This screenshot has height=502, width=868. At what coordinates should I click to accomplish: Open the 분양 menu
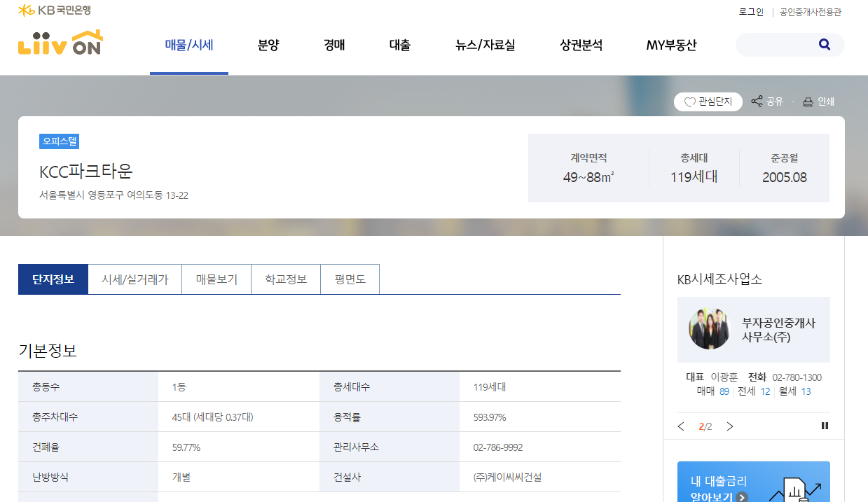(x=268, y=46)
